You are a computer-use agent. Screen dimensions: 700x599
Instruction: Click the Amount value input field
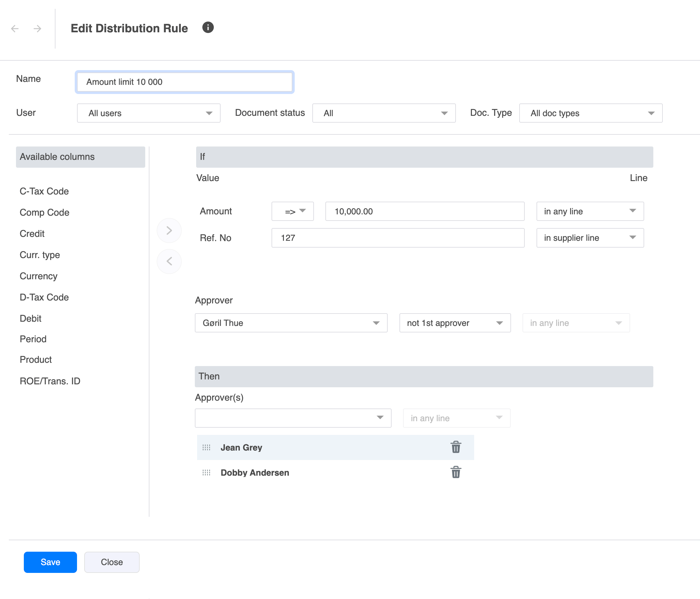[x=424, y=211]
